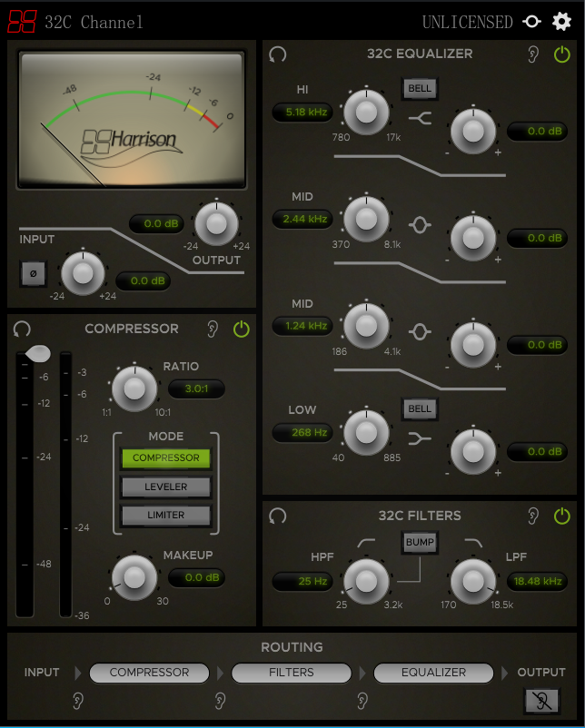Screen dimensions: 585x728
Task: Reset the Compressor section
Action: pos(22,330)
